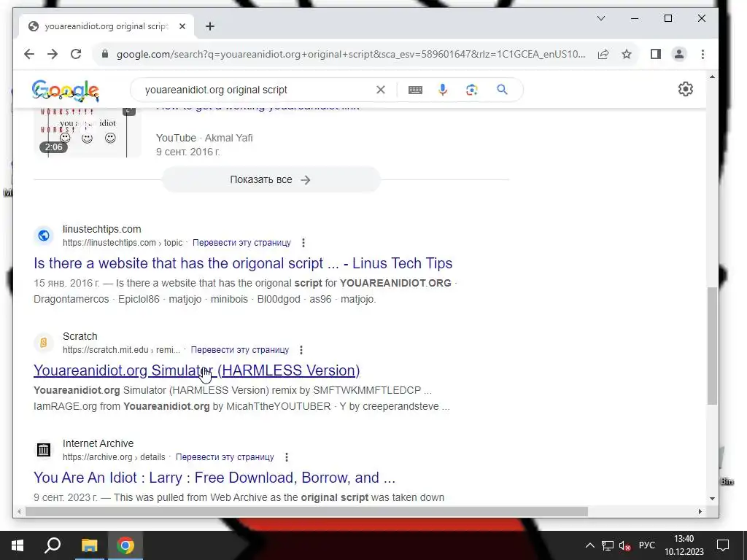Click the Internet Archive favicon
This screenshot has width=747, height=560.
coord(44,450)
